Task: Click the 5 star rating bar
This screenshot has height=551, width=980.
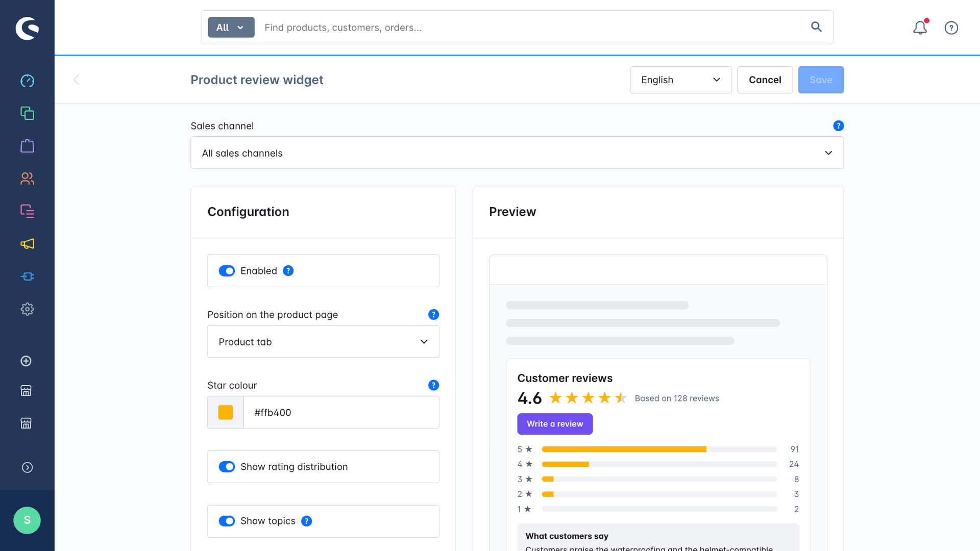Action: pos(659,449)
